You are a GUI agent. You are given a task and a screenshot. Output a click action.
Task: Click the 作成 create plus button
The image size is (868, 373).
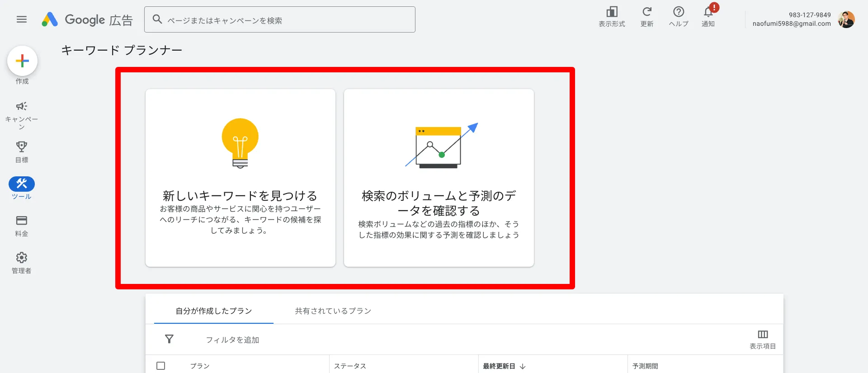[x=22, y=61]
